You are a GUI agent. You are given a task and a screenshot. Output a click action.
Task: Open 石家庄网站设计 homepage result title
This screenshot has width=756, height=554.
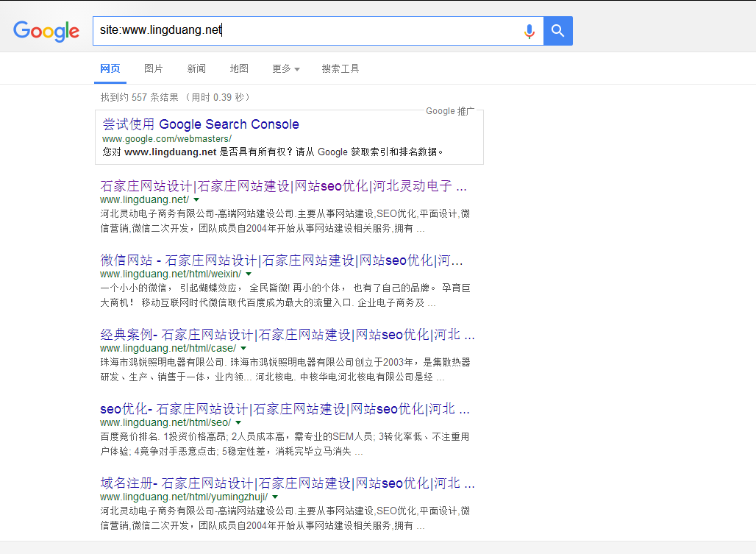tap(284, 186)
